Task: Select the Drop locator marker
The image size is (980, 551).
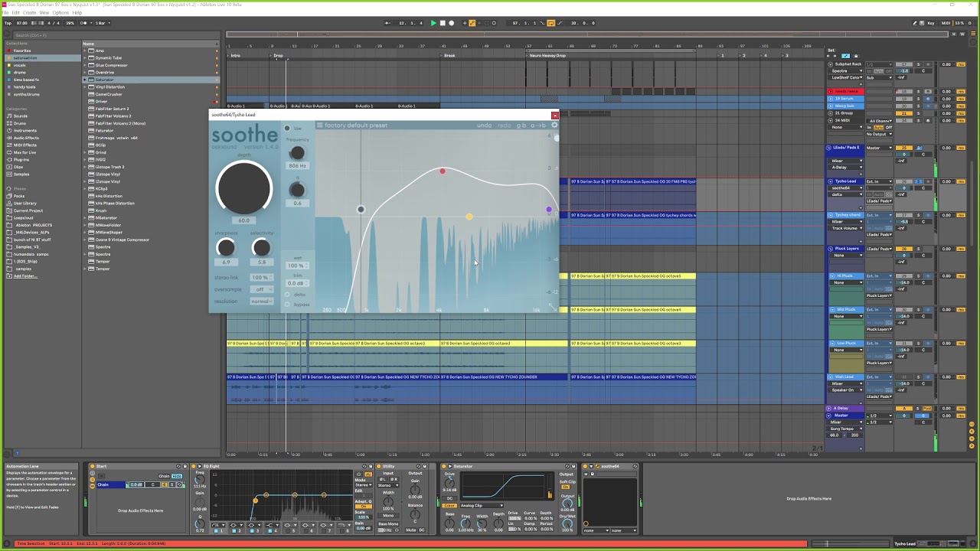Action: click(278, 56)
